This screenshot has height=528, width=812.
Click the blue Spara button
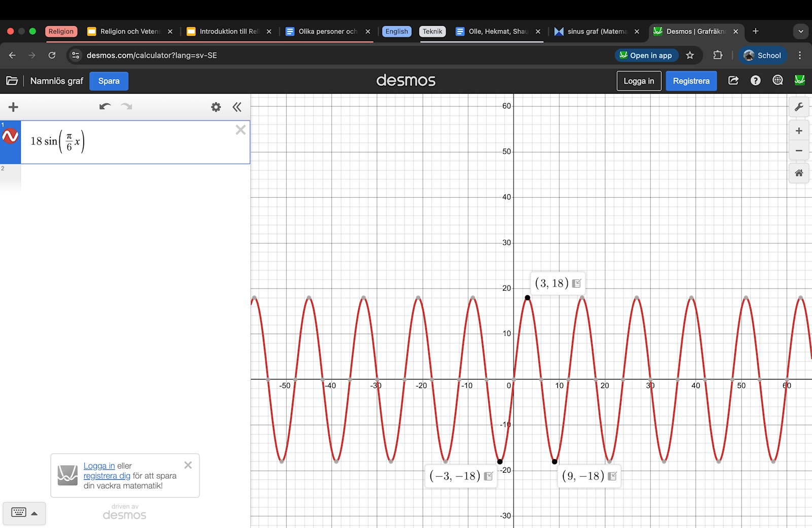point(109,81)
